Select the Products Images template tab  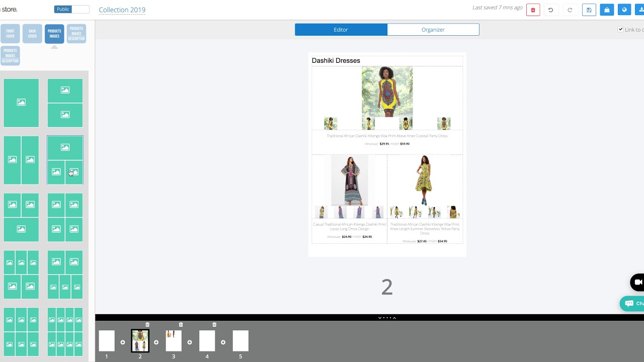click(54, 34)
